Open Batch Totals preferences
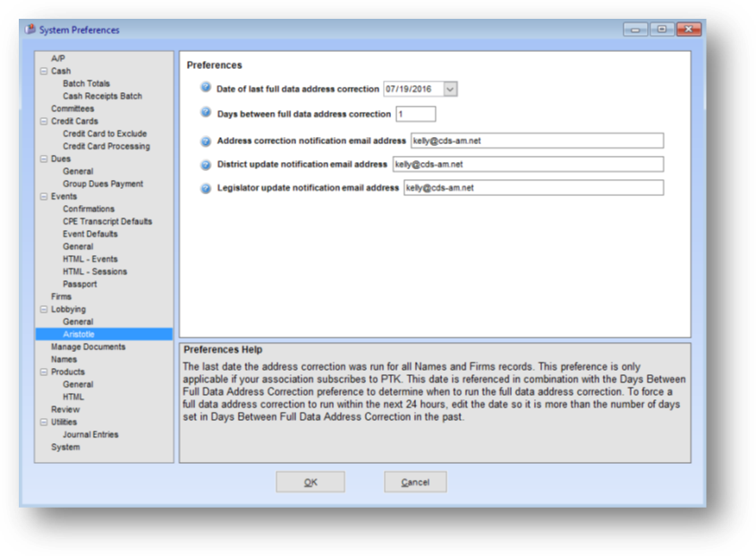This screenshot has width=756, height=556. 86,83
